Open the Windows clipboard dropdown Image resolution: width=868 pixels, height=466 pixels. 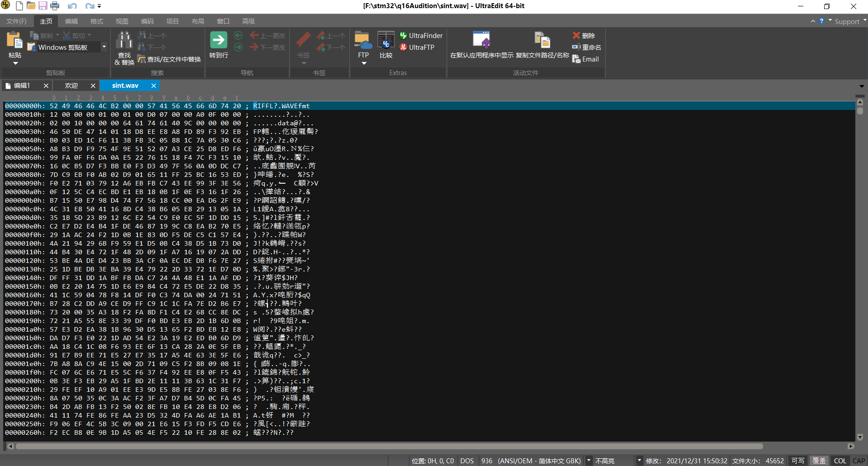104,47
